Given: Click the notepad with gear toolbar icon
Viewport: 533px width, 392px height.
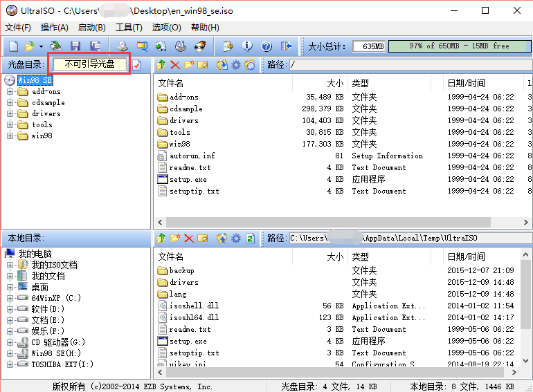Looking at the screenshot, I should [x=228, y=46].
